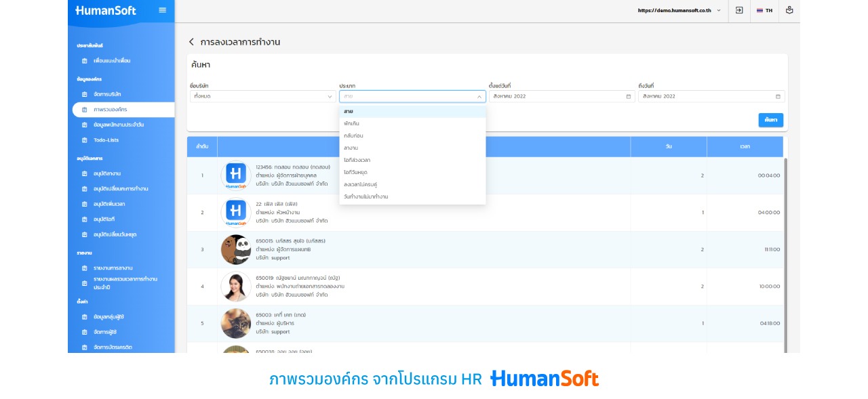
Task: Click the icon beside Todo-Lists
Action: [85, 140]
